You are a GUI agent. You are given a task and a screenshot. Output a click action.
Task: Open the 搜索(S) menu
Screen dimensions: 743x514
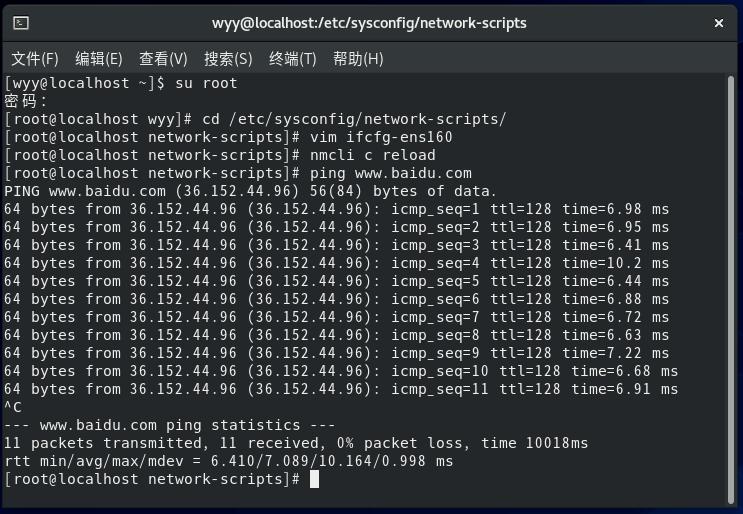228,59
